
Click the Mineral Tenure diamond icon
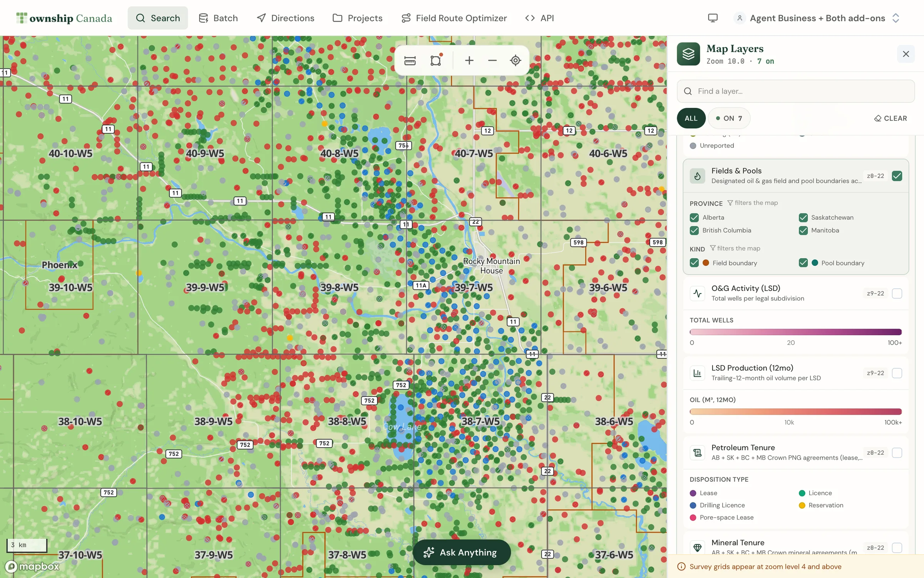[x=697, y=548]
